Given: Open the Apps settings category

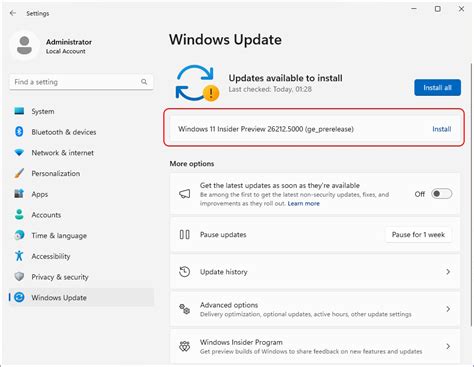Looking at the screenshot, I should tap(81, 194).
